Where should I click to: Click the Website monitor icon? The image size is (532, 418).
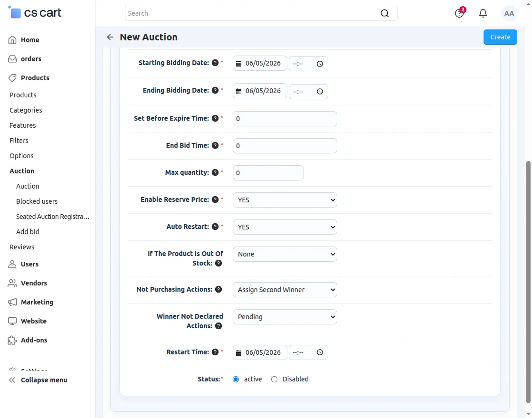coord(12,321)
